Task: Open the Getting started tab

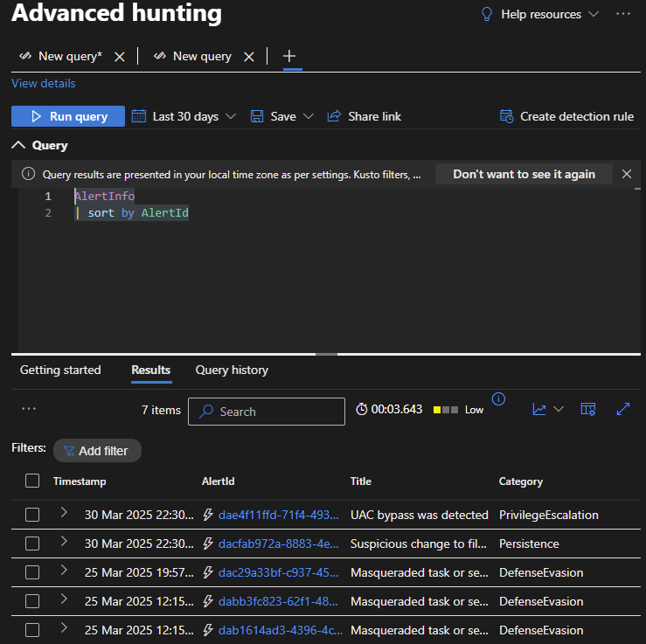Action: pyautogui.click(x=60, y=370)
